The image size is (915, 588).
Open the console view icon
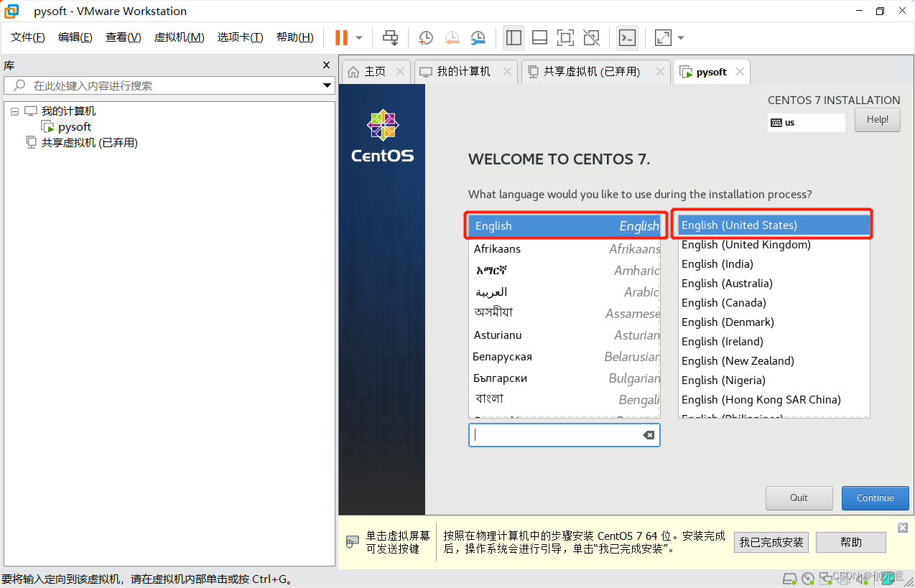tap(627, 37)
